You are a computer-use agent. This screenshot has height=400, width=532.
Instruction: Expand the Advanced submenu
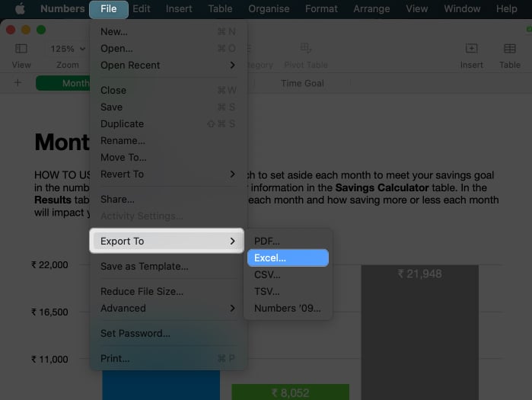coord(168,309)
